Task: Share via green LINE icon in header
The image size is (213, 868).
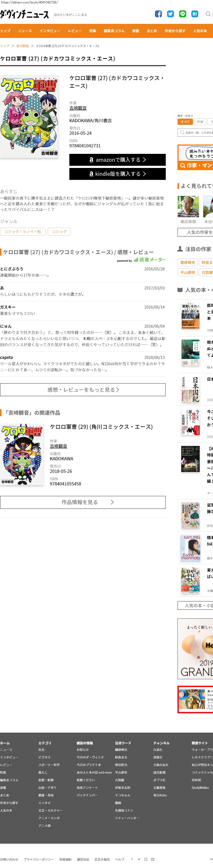Action: coord(182,14)
